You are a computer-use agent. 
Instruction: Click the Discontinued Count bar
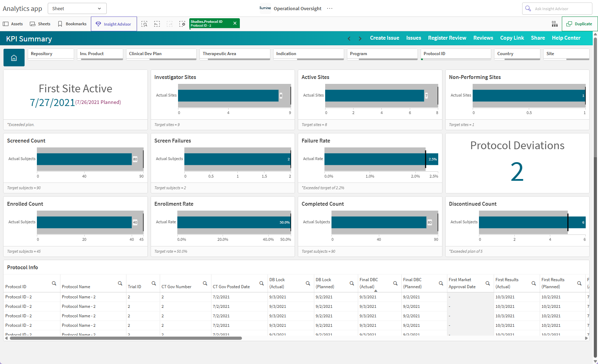tap(532, 222)
